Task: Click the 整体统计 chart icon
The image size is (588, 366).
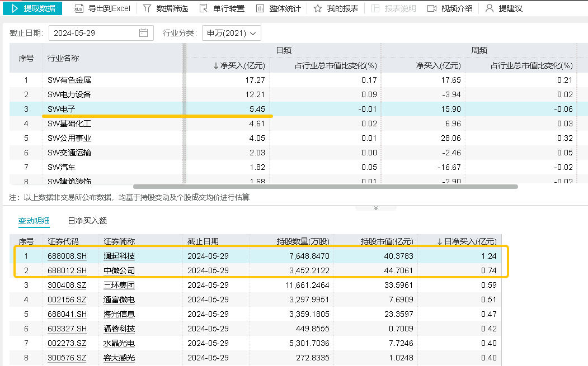Action: pyautogui.click(x=260, y=8)
